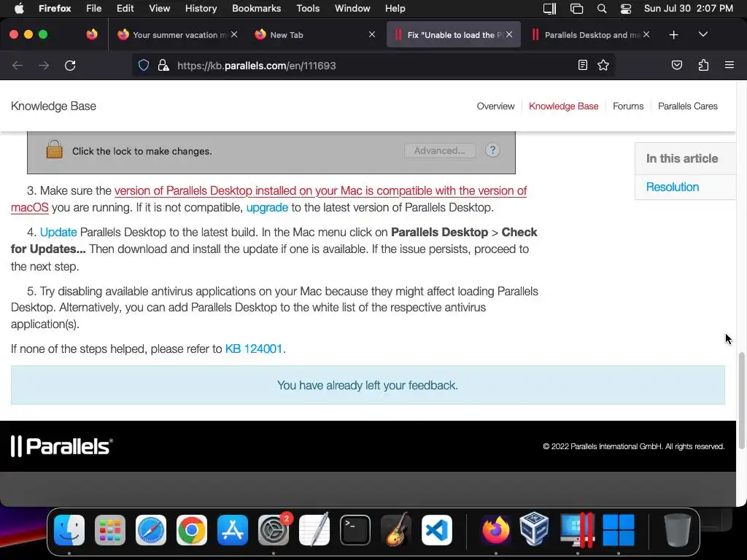Open a new tab with plus button

(673, 35)
